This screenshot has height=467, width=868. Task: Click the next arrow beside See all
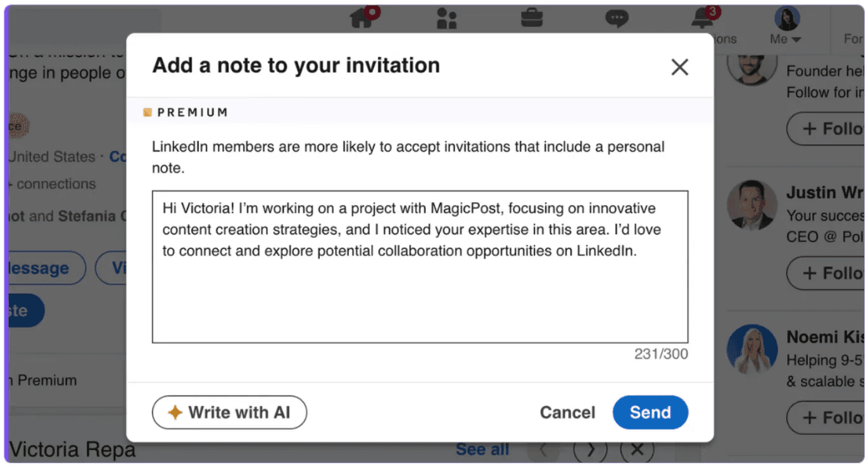(590, 449)
